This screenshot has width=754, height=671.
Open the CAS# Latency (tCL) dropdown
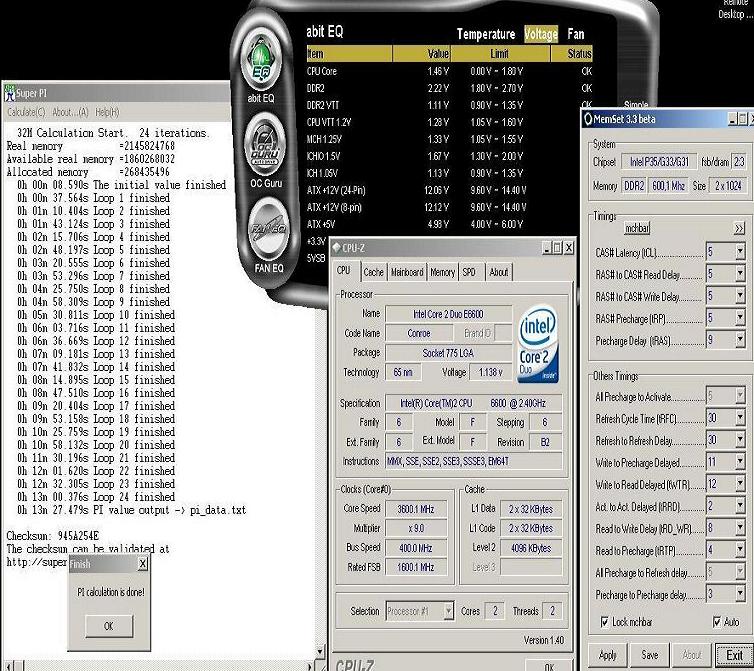740,252
